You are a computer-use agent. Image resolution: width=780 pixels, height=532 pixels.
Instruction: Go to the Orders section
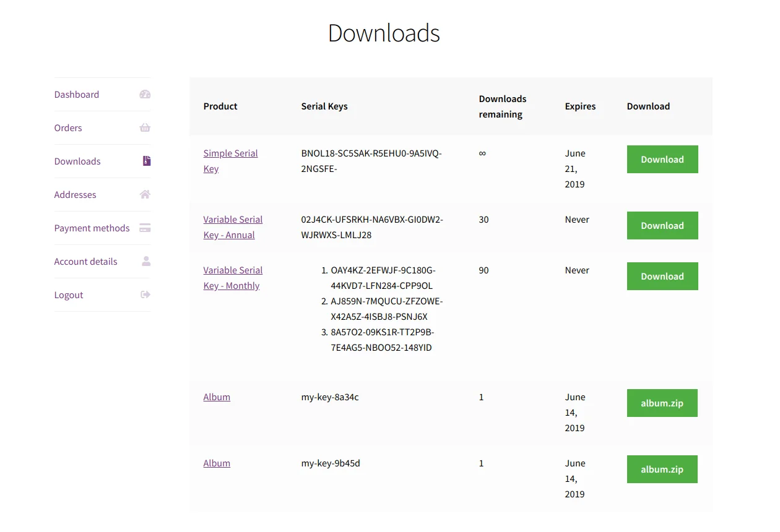(x=68, y=128)
